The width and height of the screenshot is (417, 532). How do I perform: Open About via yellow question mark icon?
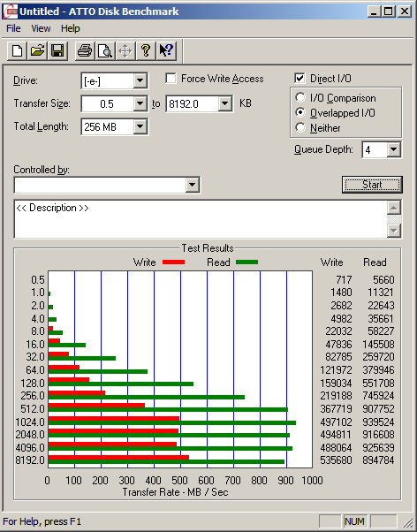tap(146, 51)
